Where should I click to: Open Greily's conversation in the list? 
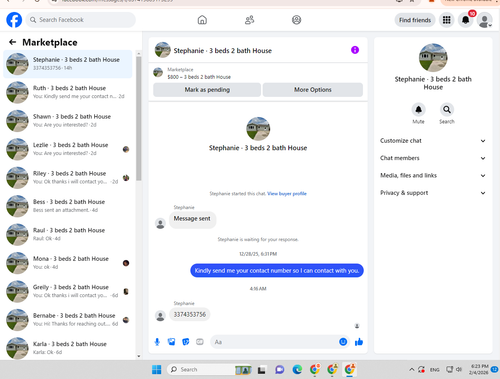click(x=68, y=291)
